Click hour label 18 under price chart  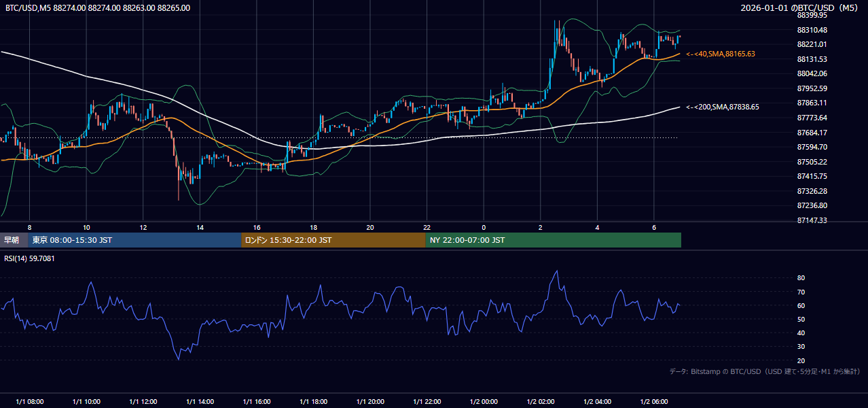point(313,227)
